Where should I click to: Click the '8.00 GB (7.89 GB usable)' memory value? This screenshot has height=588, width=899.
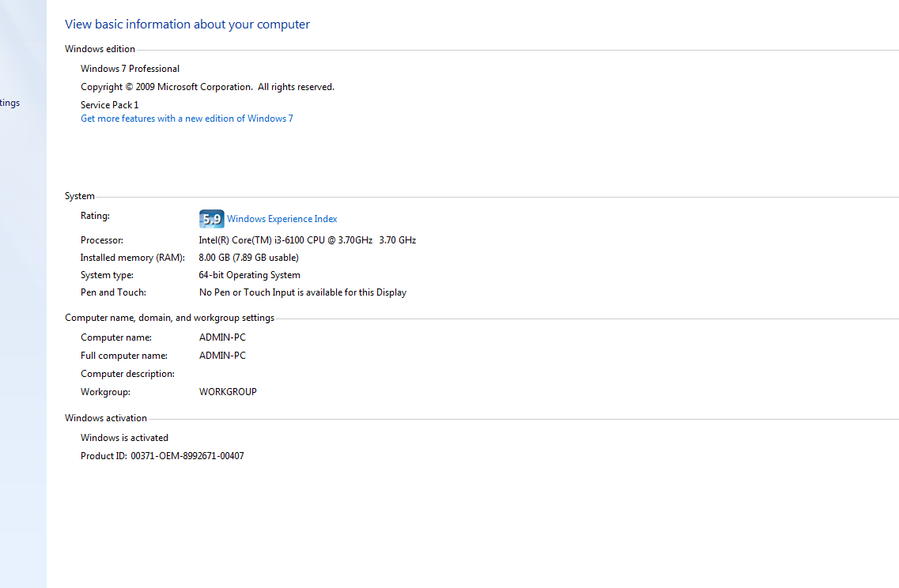pos(249,258)
